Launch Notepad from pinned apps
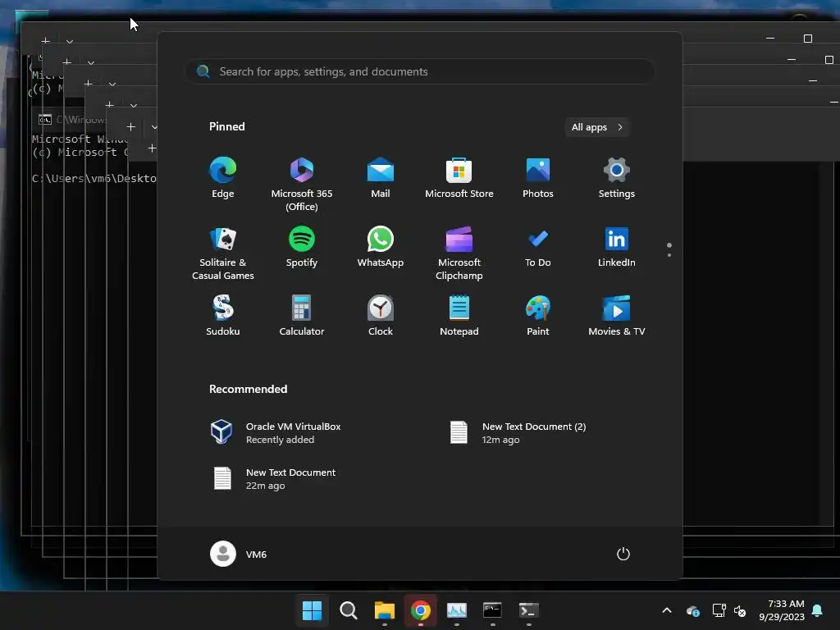Image resolution: width=840 pixels, height=630 pixels. coord(459,316)
